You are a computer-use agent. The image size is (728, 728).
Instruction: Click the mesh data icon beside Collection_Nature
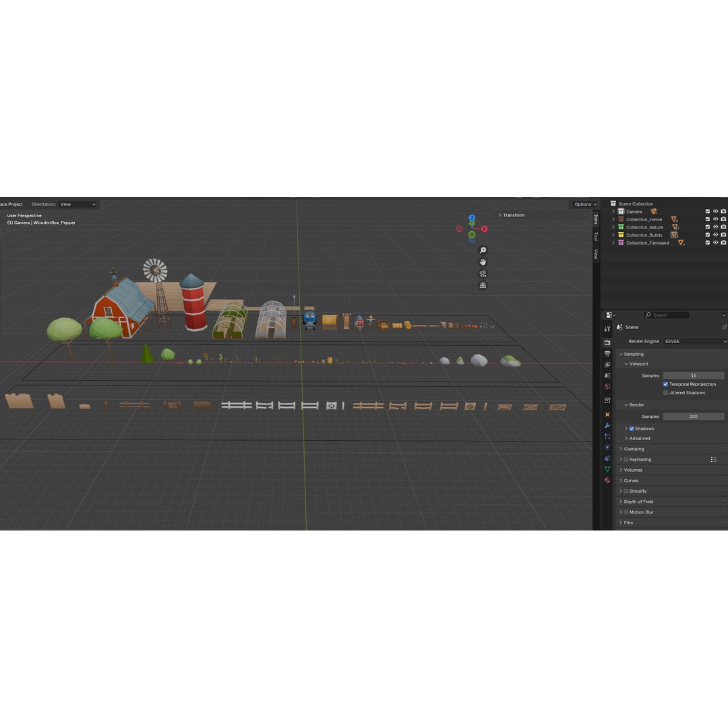pos(675,227)
